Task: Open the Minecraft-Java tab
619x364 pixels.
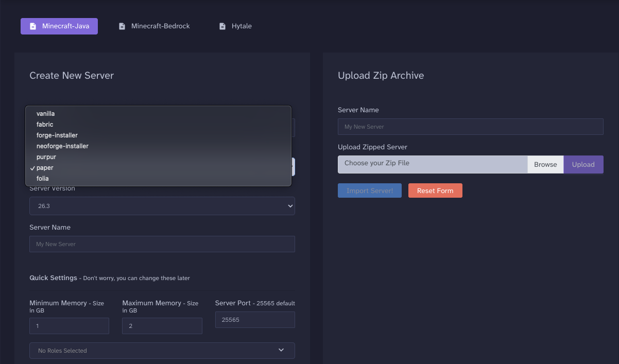Action: click(x=59, y=26)
